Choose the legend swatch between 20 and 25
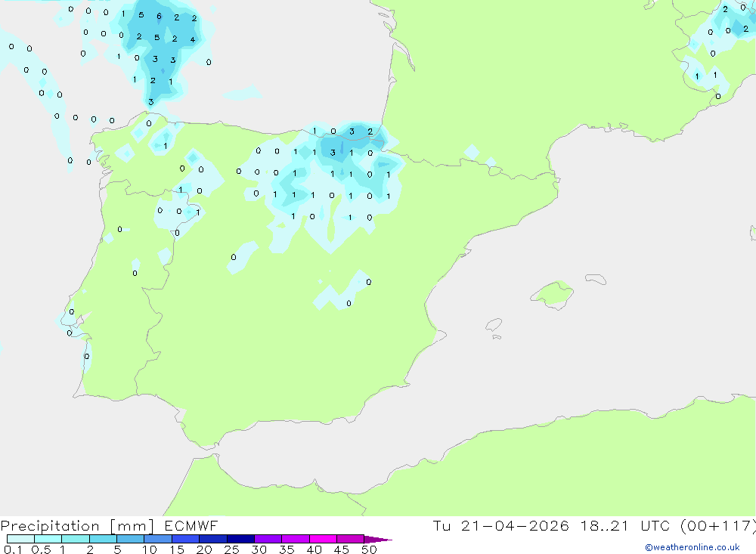Screen dimensions: 756x554 pos(213,539)
